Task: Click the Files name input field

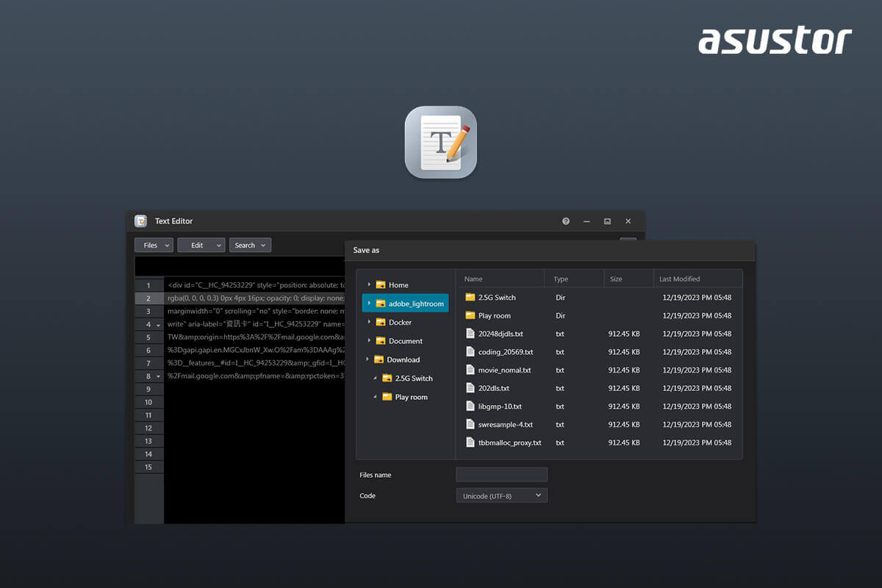Action: click(x=501, y=475)
